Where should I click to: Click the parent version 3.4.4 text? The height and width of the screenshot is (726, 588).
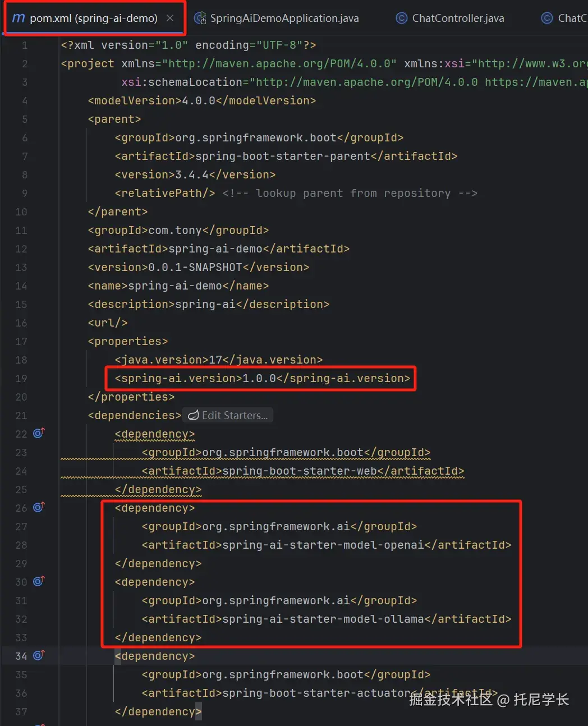[x=192, y=174]
